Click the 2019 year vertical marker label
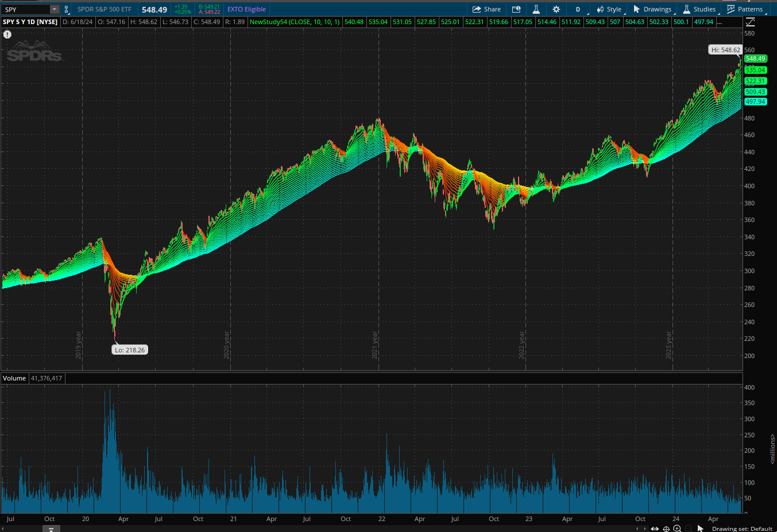Viewport: 777px width, 532px height. 79,345
